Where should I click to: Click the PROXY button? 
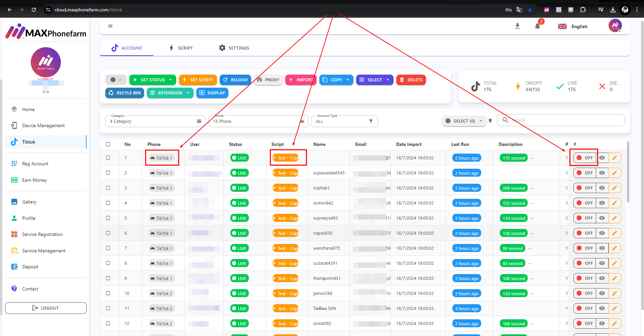click(268, 80)
